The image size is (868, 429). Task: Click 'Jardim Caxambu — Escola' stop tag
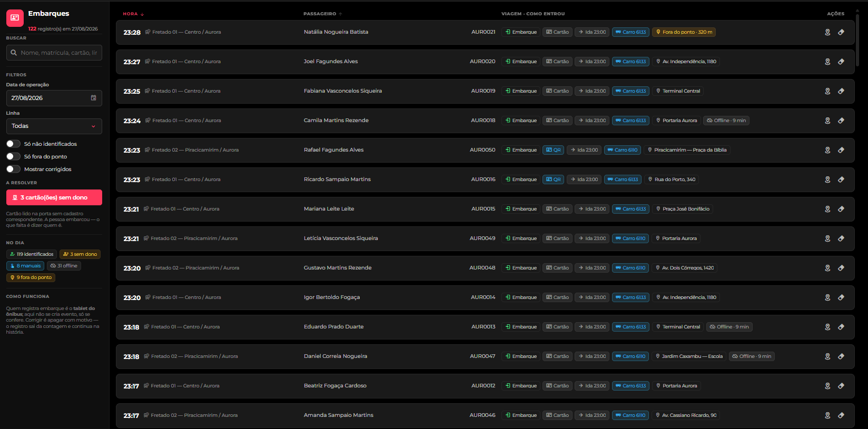[689, 356]
